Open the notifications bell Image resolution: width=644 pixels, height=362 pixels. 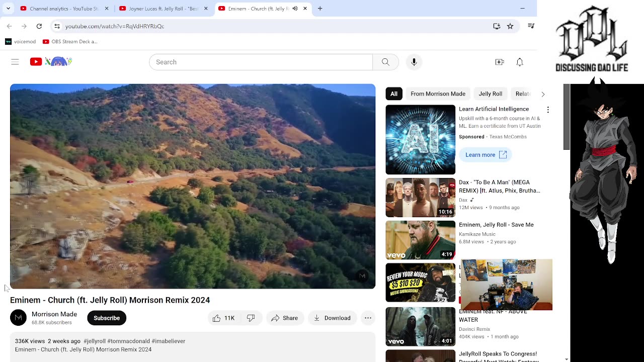click(x=520, y=62)
